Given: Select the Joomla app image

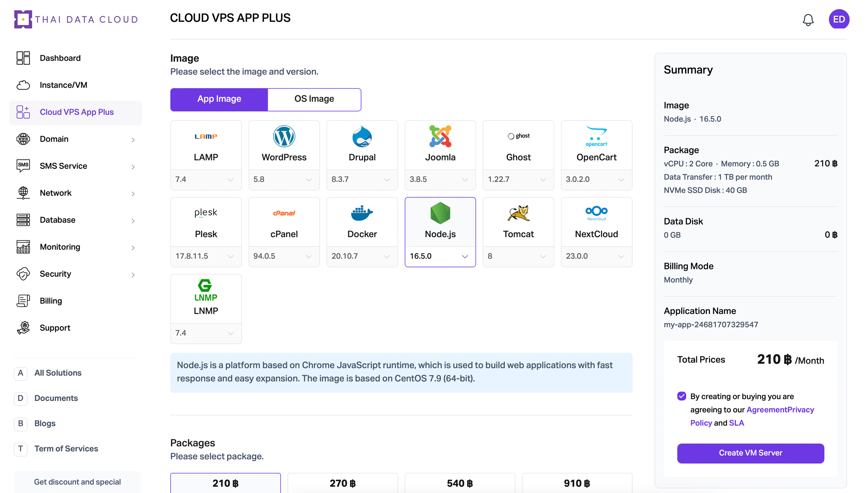Looking at the screenshot, I should 440,145.
